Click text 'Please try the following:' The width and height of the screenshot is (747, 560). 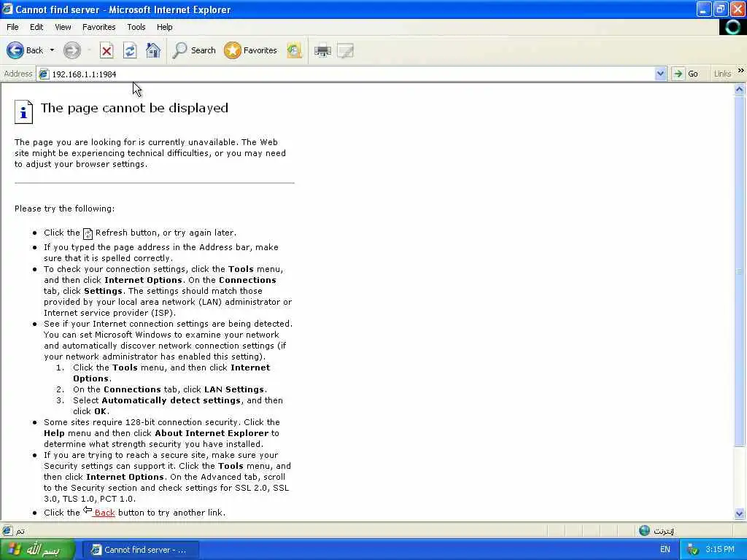point(64,209)
